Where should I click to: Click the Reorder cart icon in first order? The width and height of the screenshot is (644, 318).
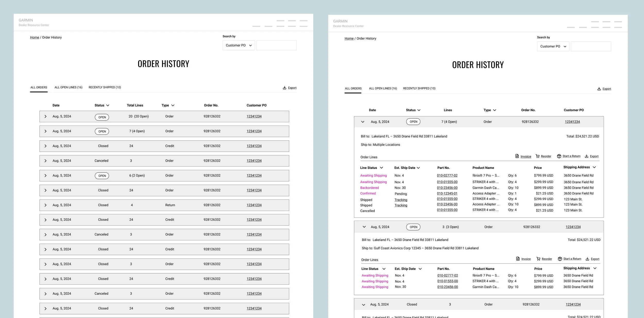coord(537,156)
